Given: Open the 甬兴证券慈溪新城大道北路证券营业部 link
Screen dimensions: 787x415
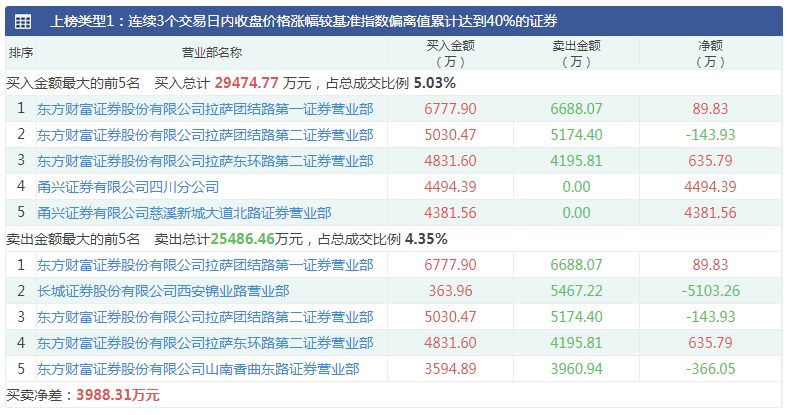Looking at the screenshot, I should [x=184, y=213].
